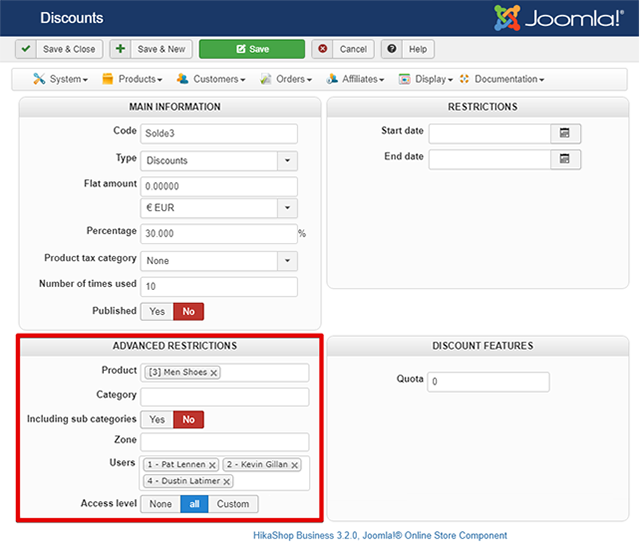
Task: Select Access level None
Action: click(x=160, y=504)
